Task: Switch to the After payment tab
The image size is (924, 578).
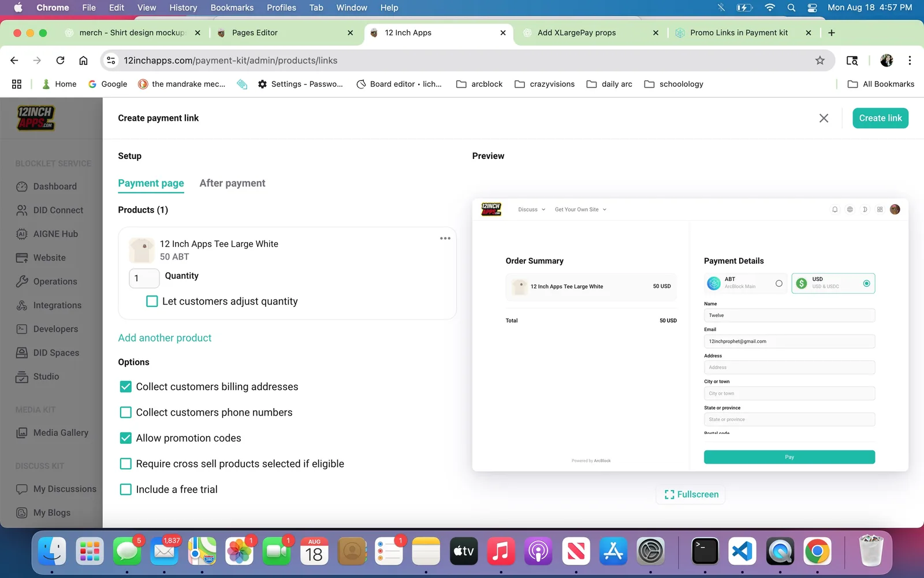Action: [232, 183]
